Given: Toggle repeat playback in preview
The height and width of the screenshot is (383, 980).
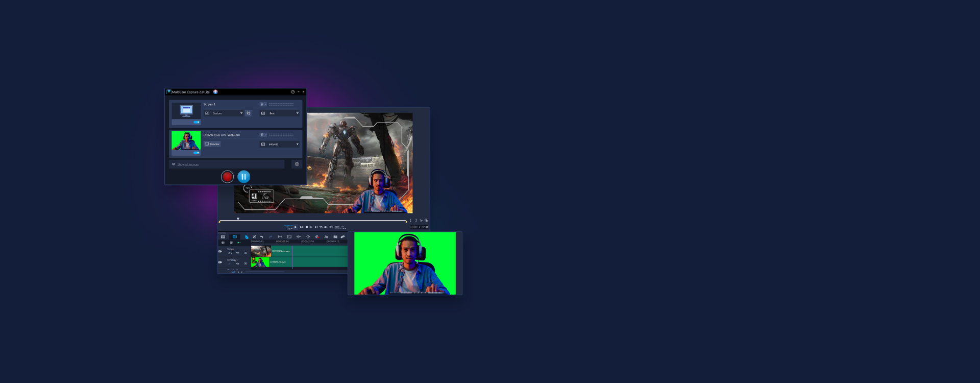Looking at the screenshot, I should [x=321, y=227].
